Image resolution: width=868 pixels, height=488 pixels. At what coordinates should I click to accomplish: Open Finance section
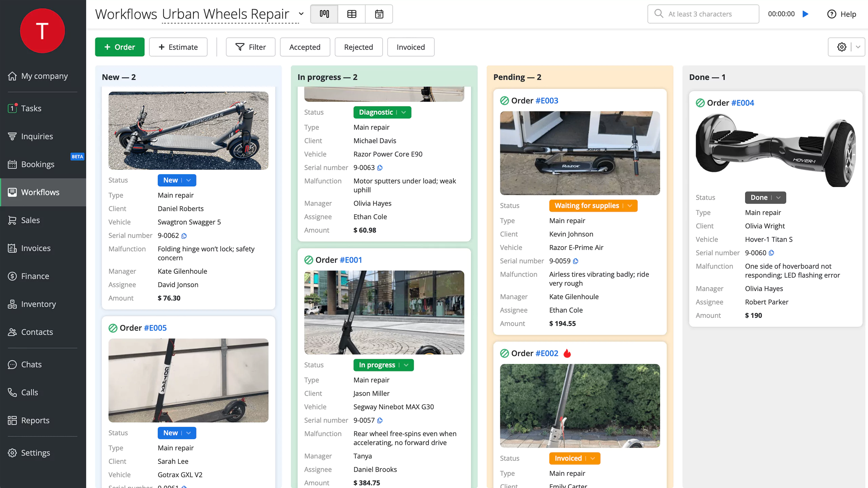(x=43, y=276)
